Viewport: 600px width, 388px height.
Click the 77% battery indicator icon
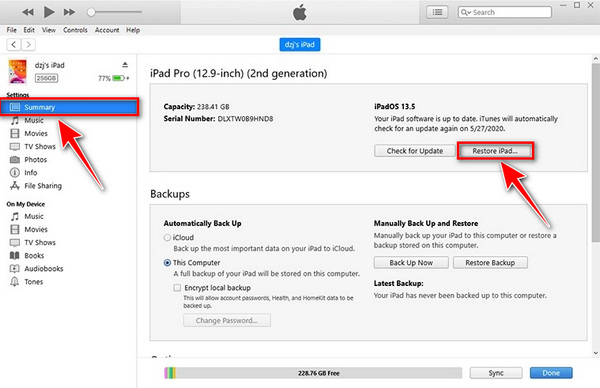point(119,78)
